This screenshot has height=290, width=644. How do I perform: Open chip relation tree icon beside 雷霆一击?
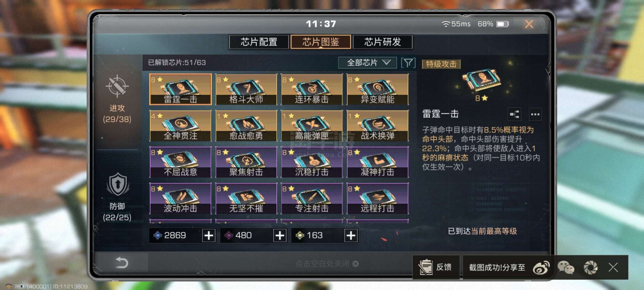(514, 114)
